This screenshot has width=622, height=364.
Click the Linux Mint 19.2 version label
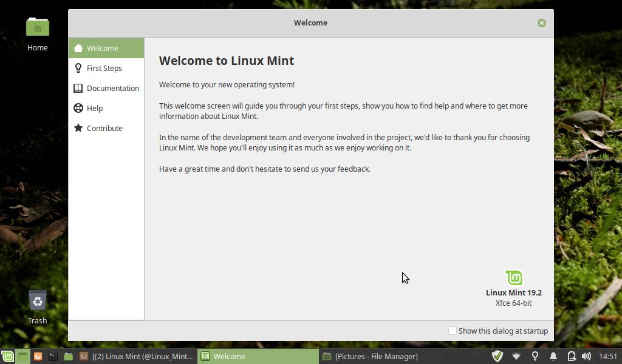point(514,292)
